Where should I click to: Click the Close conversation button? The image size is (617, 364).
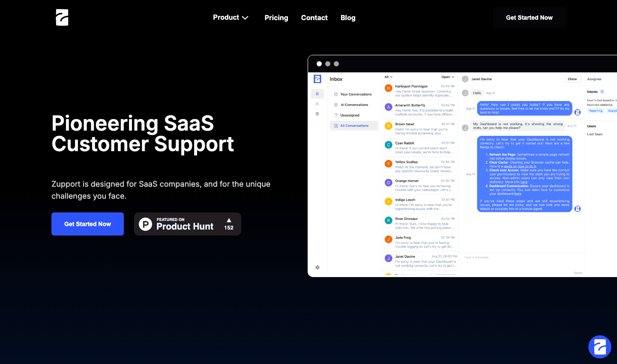pos(572,79)
